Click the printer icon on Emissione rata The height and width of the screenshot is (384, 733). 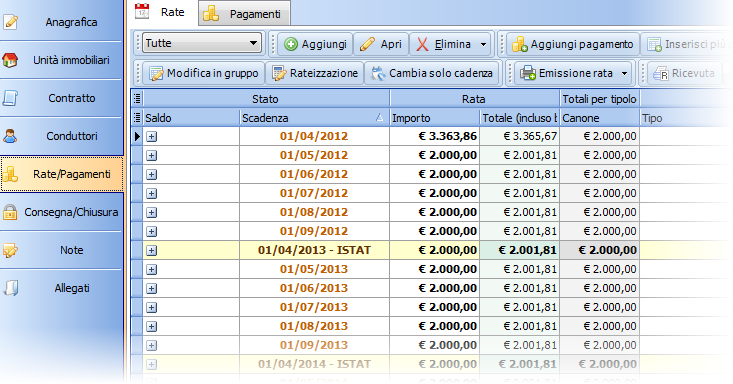tap(528, 73)
